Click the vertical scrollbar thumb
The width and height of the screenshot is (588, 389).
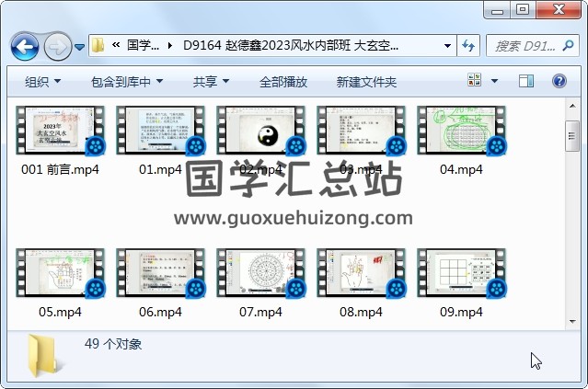click(x=572, y=136)
